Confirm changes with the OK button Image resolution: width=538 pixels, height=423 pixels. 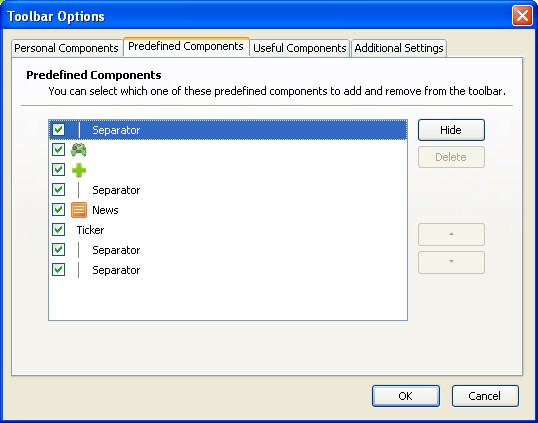click(x=406, y=396)
